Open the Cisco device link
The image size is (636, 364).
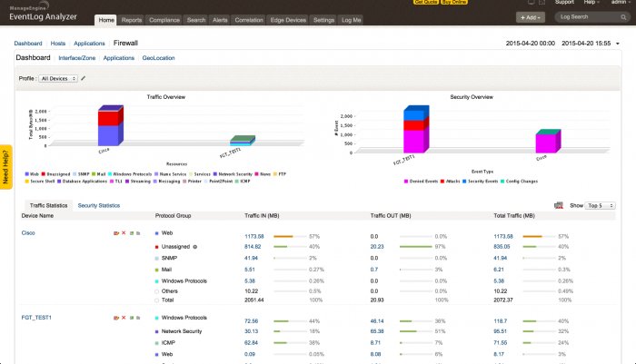click(28, 233)
